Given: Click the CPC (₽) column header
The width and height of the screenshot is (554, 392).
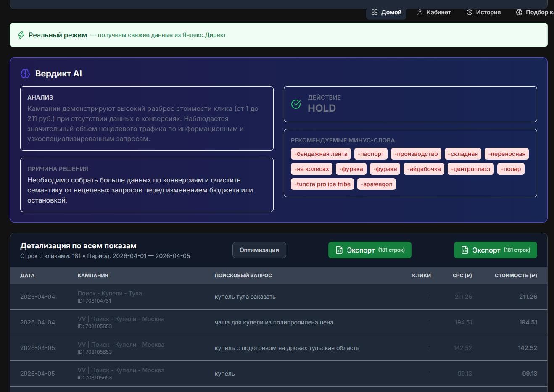Looking at the screenshot, I should (x=462, y=276).
